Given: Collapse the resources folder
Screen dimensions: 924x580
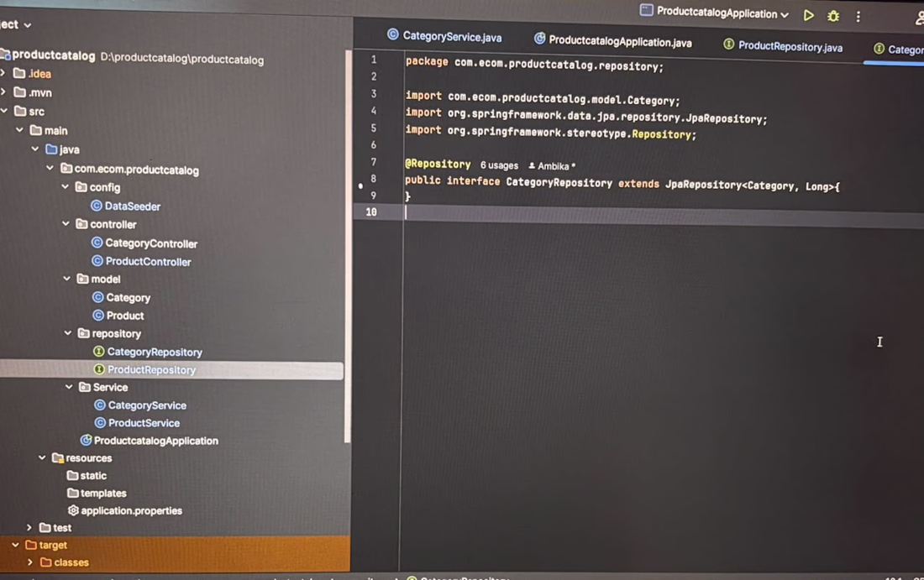Looking at the screenshot, I should coord(42,457).
